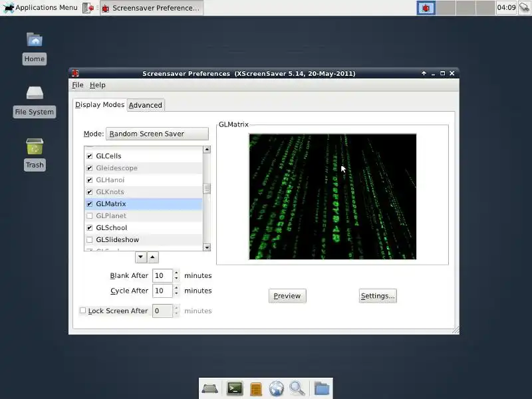Select the Gleidescope list row

pos(144,168)
